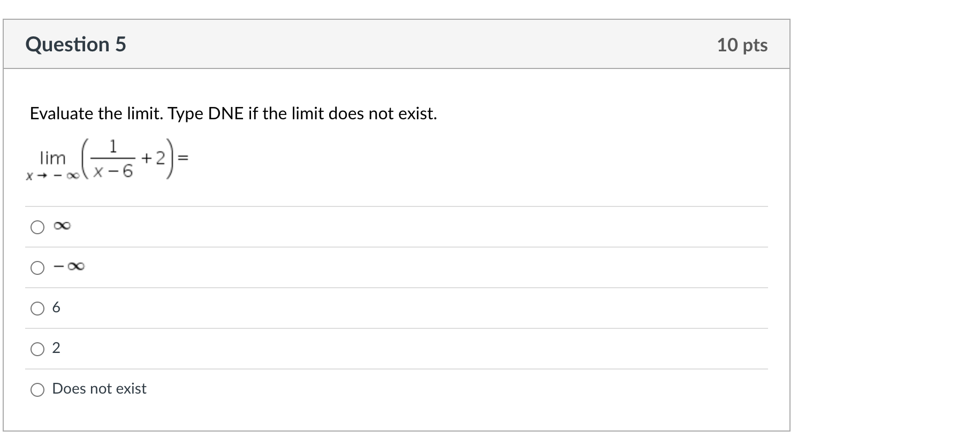Click the 6 answer label text
The image size is (980, 446).
click(56, 307)
